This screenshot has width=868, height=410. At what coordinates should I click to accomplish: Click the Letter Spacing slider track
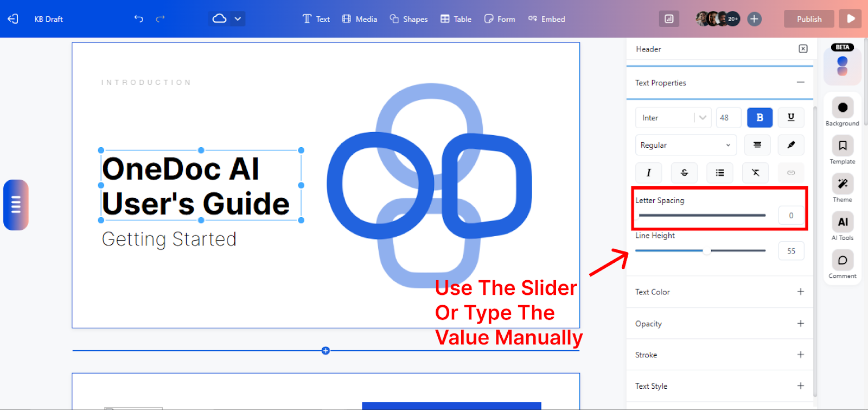tap(702, 216)
